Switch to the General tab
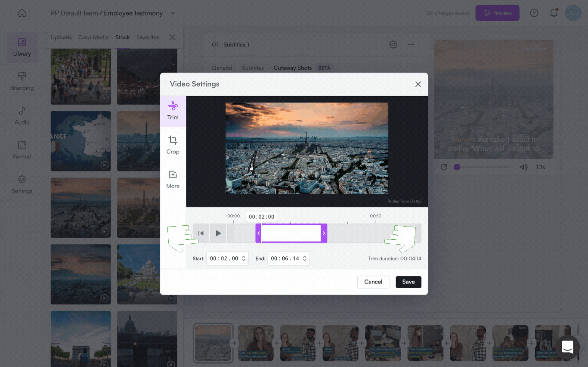 click(222, 68)
